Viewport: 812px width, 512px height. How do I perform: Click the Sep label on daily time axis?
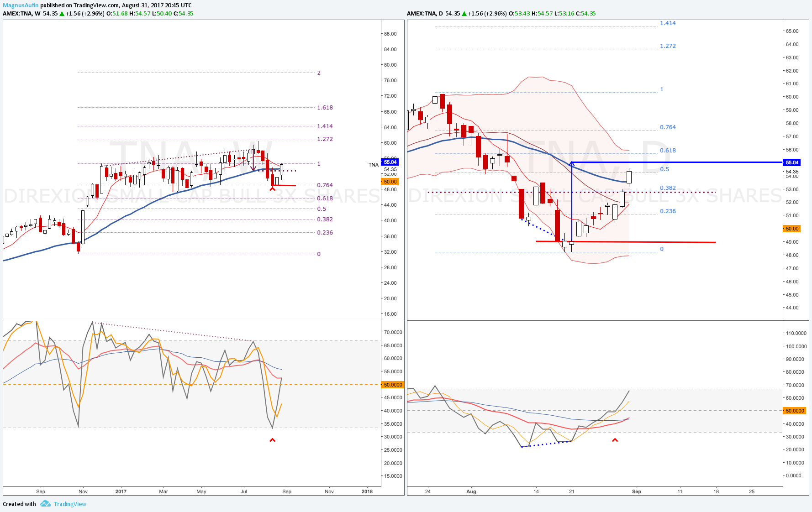point(637,491)
